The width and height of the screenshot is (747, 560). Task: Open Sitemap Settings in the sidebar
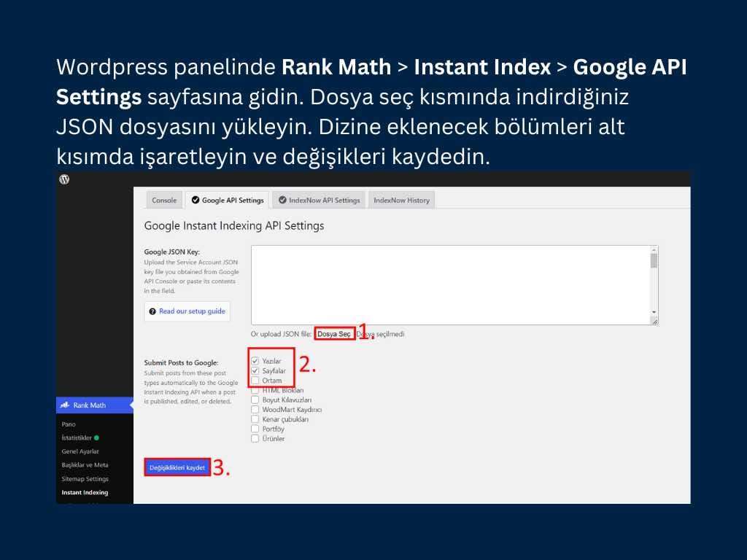[85, 478]
